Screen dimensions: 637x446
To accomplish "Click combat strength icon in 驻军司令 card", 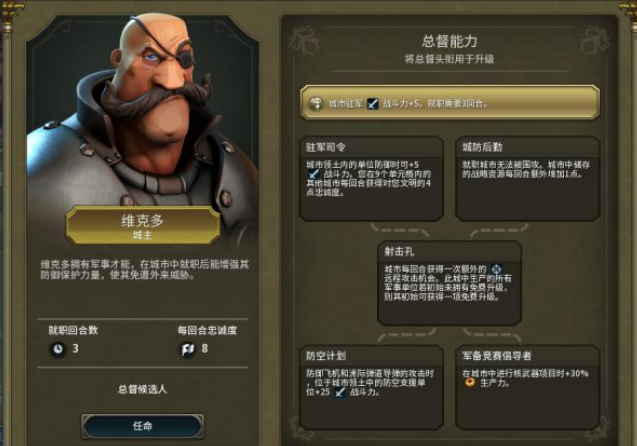I will click(x=313, y=174).
